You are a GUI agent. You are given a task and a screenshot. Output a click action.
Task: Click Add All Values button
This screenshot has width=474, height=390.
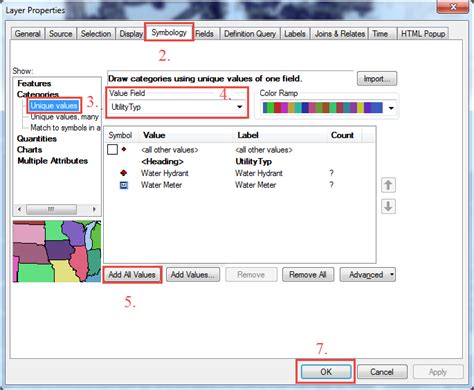[x=132, y=275]
